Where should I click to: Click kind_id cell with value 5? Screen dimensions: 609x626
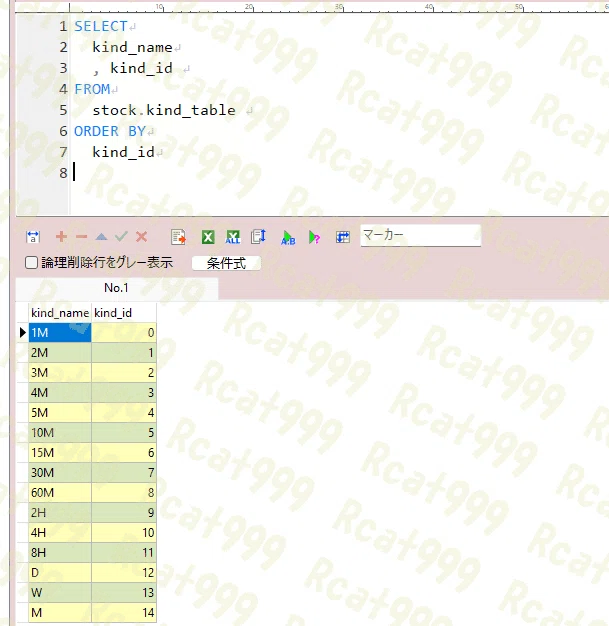tap(124, 432)
